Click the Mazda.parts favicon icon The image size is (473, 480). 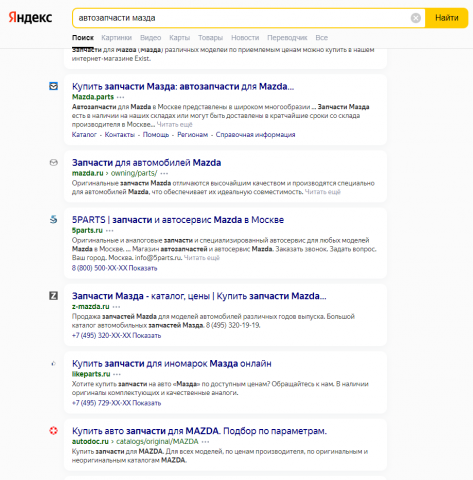[53, 86]
